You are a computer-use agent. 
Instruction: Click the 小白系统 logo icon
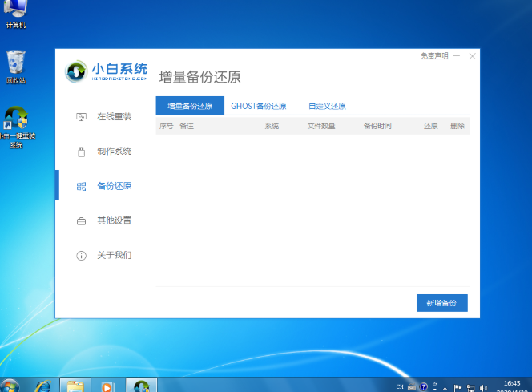click(x=76, y=71)
